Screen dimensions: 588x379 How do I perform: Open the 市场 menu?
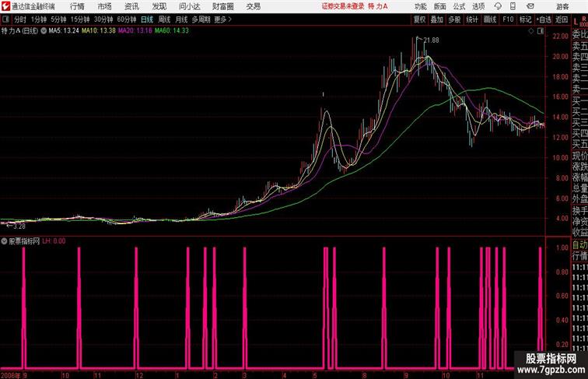point(105,6)
